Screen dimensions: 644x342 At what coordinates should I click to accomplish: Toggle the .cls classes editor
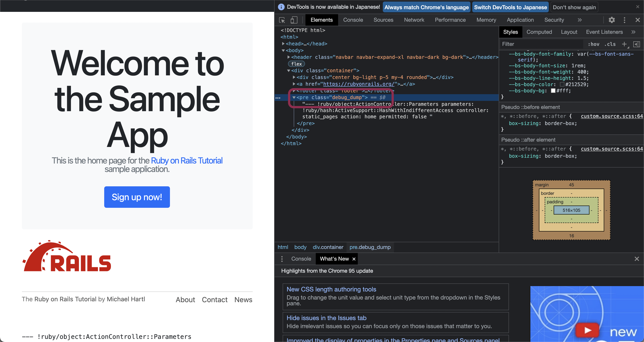pyautogui.click(x=610, y=44)
